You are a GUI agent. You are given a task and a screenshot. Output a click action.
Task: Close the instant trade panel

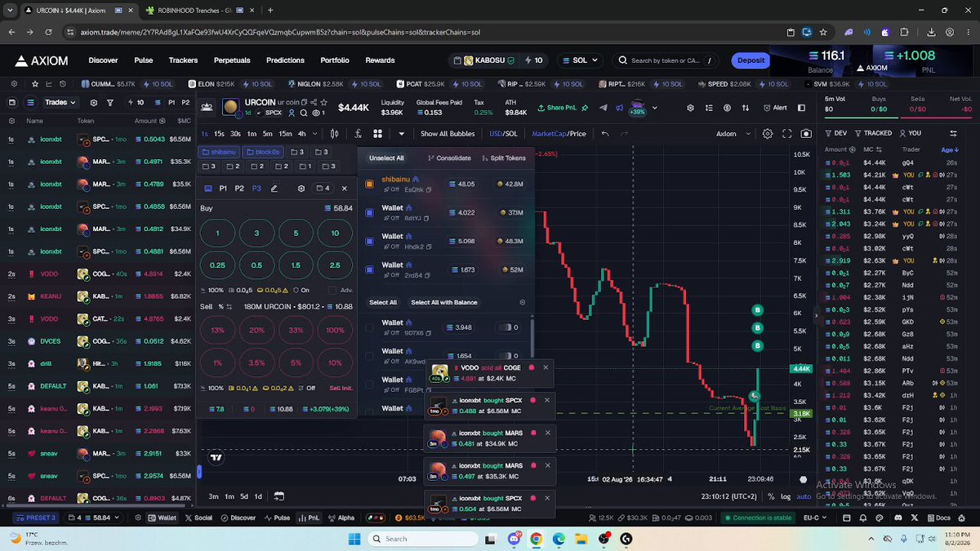point(345,189)
